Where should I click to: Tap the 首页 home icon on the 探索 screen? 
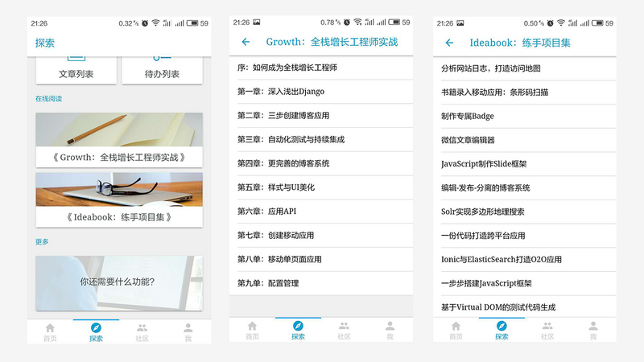pos(50,328)
